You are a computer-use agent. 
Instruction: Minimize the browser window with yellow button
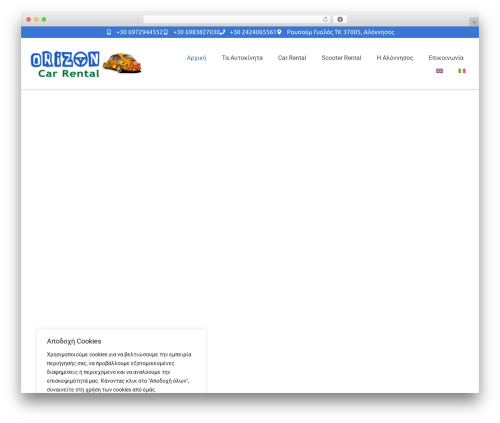click(36, 19)
